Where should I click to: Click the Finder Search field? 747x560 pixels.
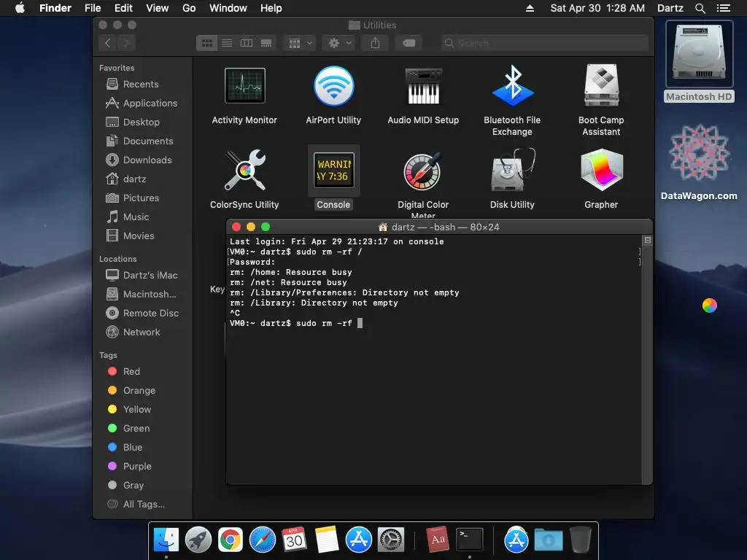point(544,43)
